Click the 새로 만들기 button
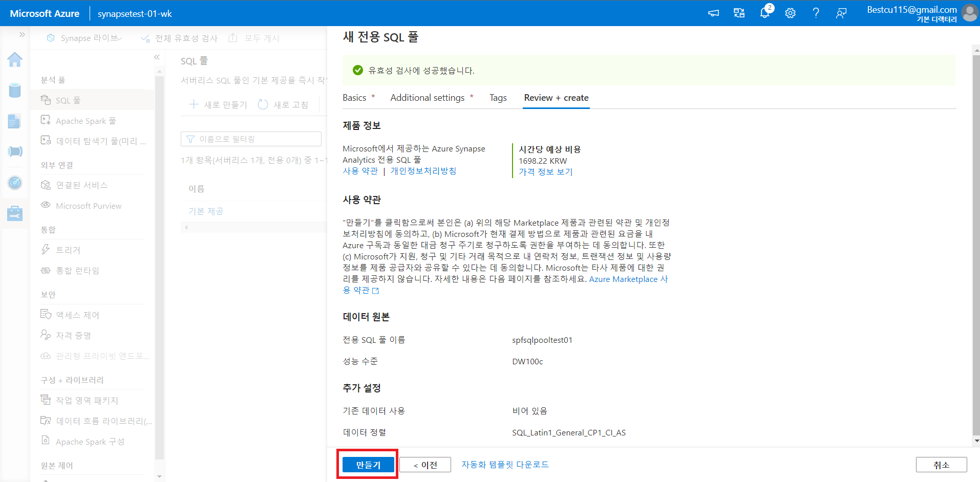The image size is (980, 482). [218, 104]
